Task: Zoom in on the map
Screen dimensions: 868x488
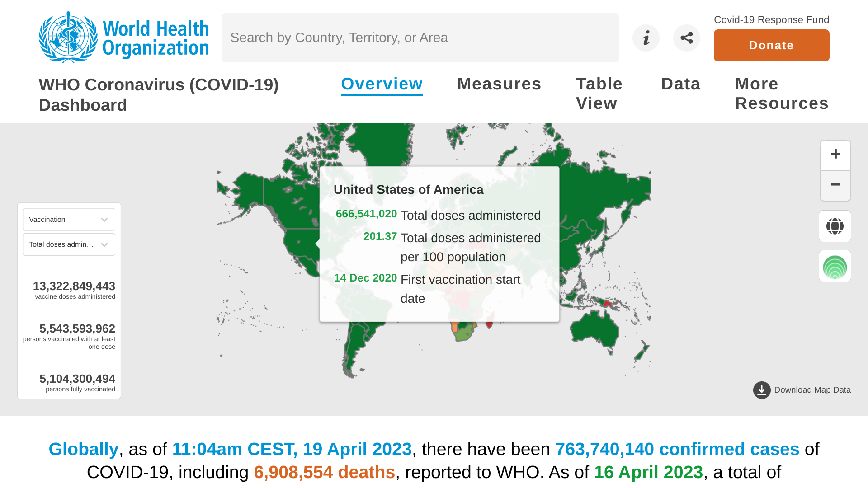Action: [835, 155]
